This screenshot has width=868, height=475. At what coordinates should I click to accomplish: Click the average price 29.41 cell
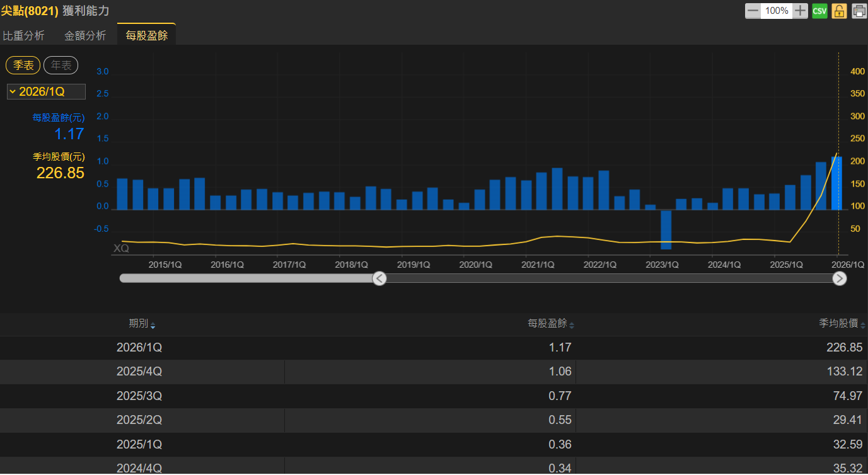coord(848,420)
